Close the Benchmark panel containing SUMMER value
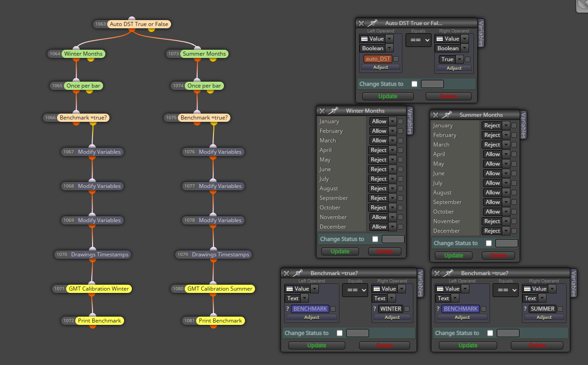Viewport: 588px width, 365px height. click(437, 273)
